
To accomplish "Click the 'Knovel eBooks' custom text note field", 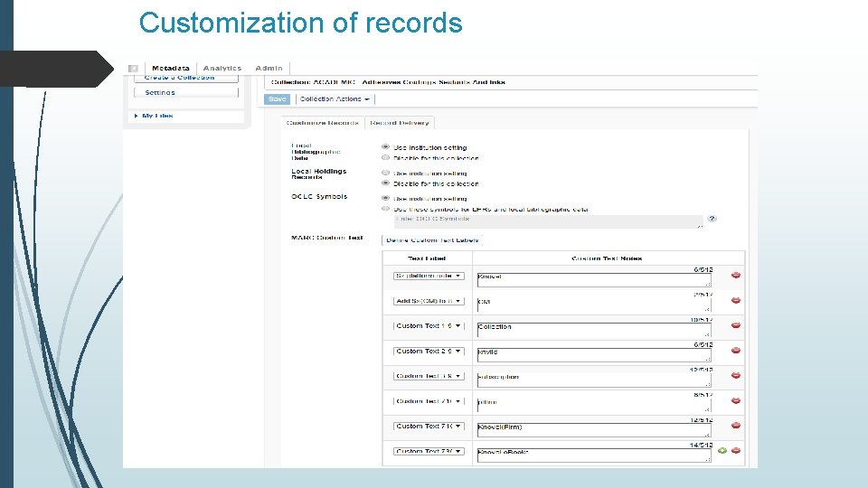I will click(594, 455).
